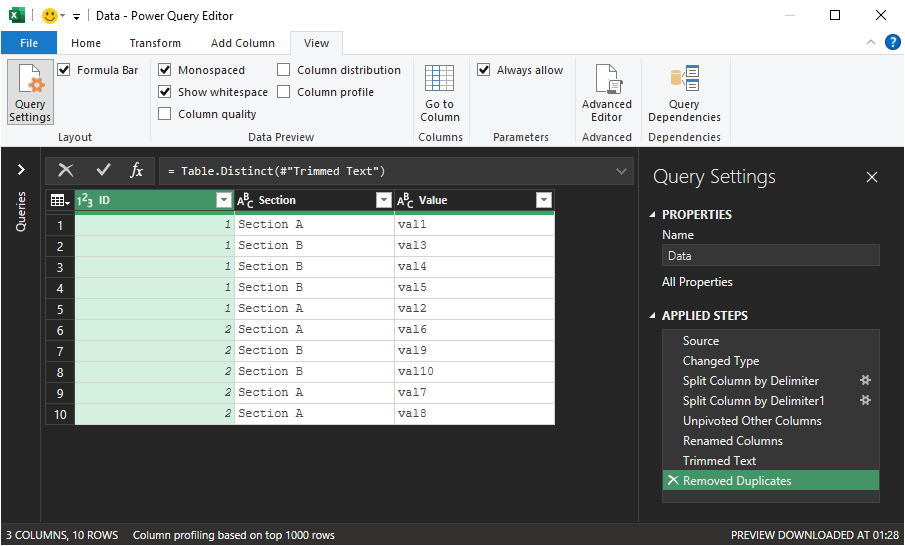The height and width of the screenshot is (546, 905).
Task: Expand the Queries navigation pane
Action: coord(21,170)
